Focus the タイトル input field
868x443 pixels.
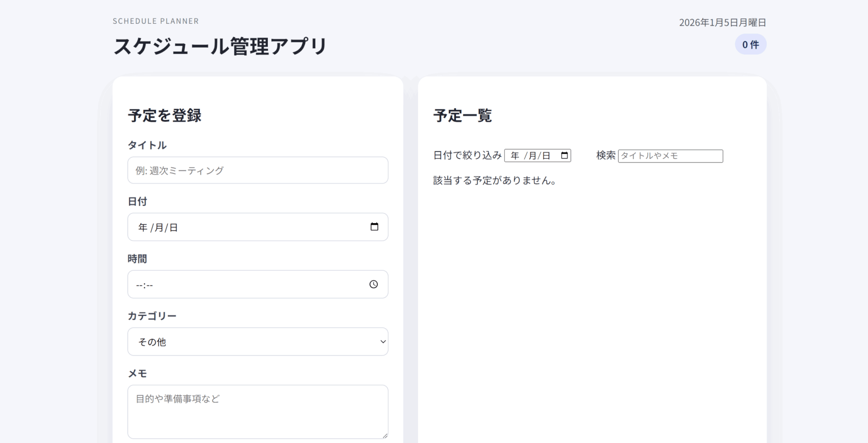coord(257,170)
